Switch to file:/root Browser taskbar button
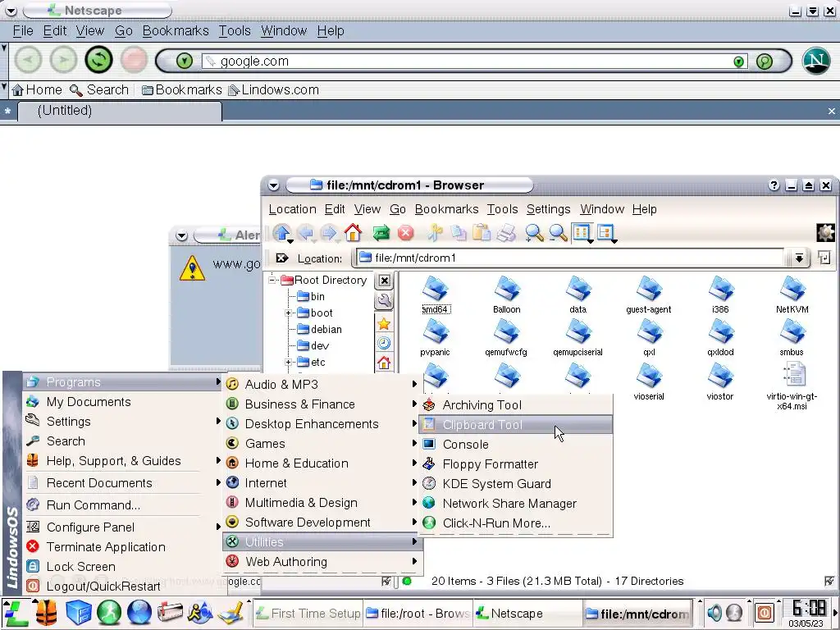 pos(418,614)
